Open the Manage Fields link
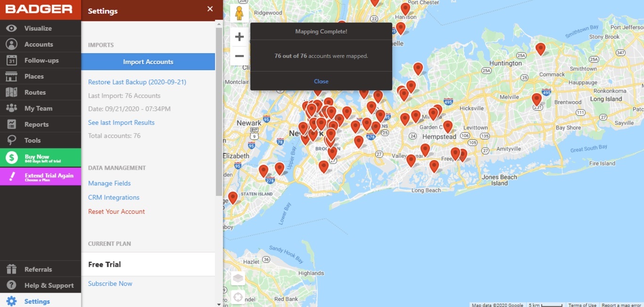 109,183
